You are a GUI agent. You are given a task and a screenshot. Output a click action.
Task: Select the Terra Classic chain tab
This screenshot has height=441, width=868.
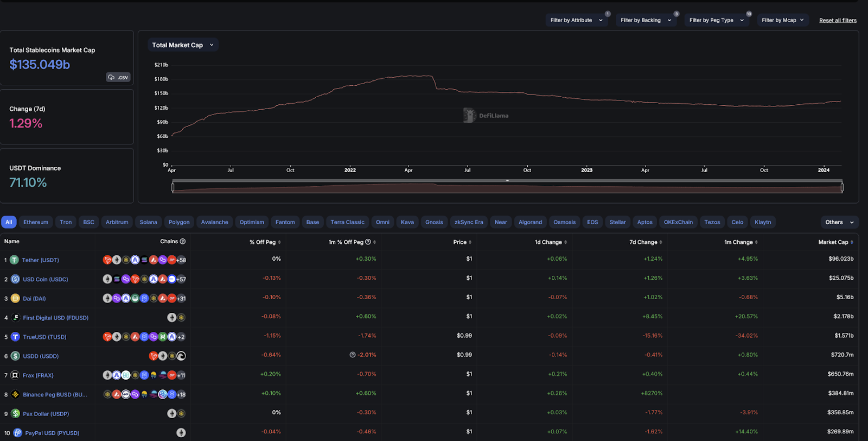(x=348, y=222)
